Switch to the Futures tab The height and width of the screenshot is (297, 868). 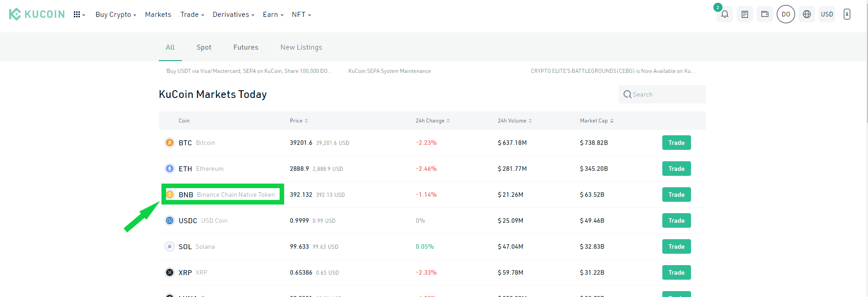click(x=246, y=47)
